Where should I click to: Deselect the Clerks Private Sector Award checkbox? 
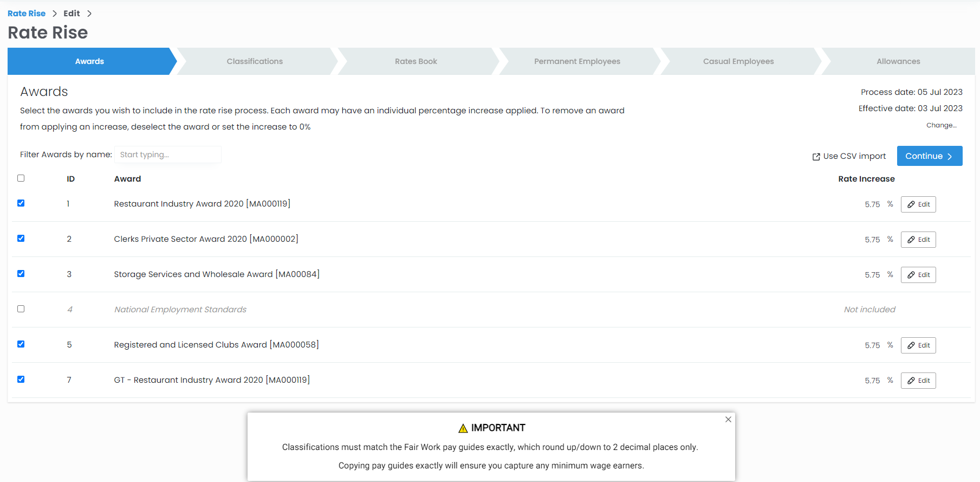tap(21, 239)
